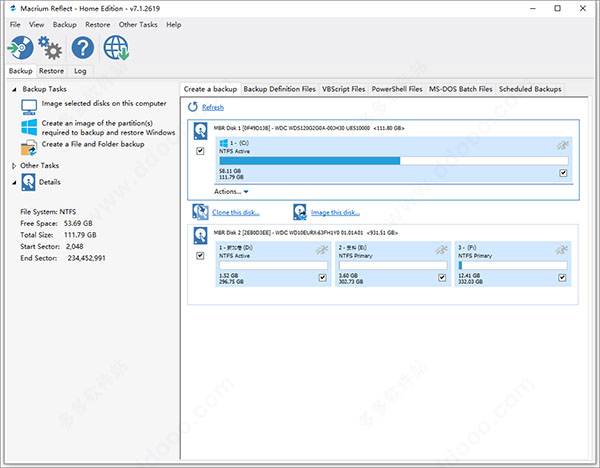Open the settings gears toolbar icon
This screenshot has width=600, height=468.
[x=50, y=47]
